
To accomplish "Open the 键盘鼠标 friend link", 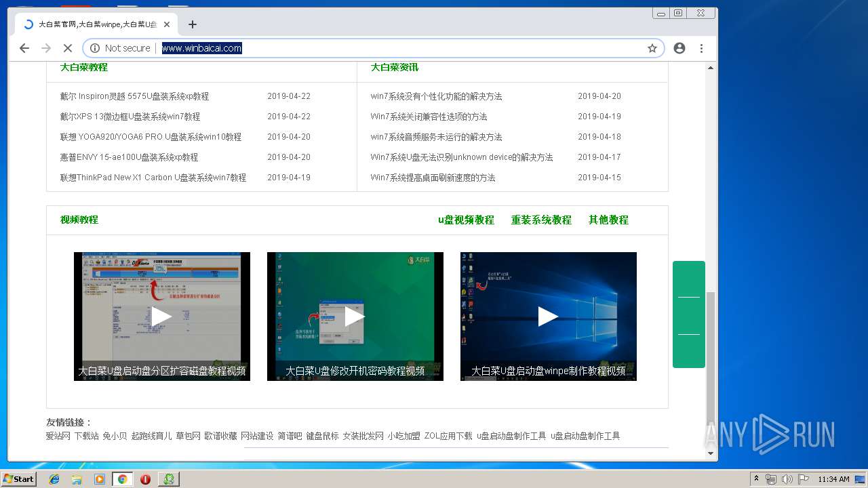I will (322, 436).
